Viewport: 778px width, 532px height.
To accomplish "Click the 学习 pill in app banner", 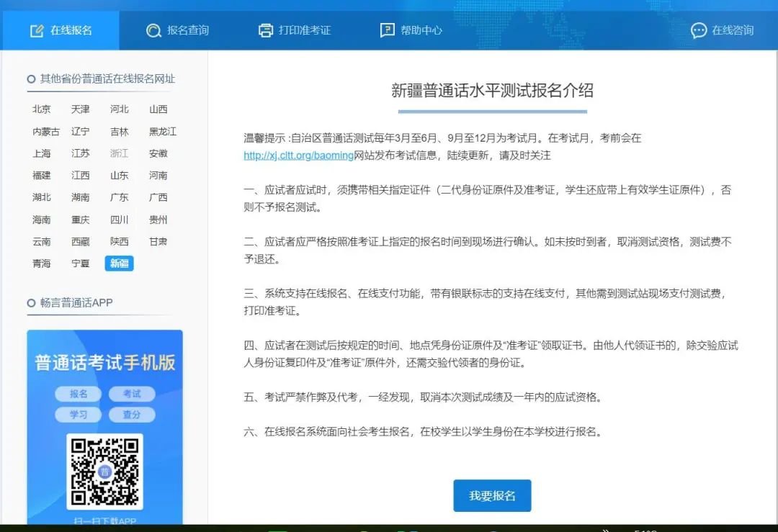I will [x=79, y=415].
